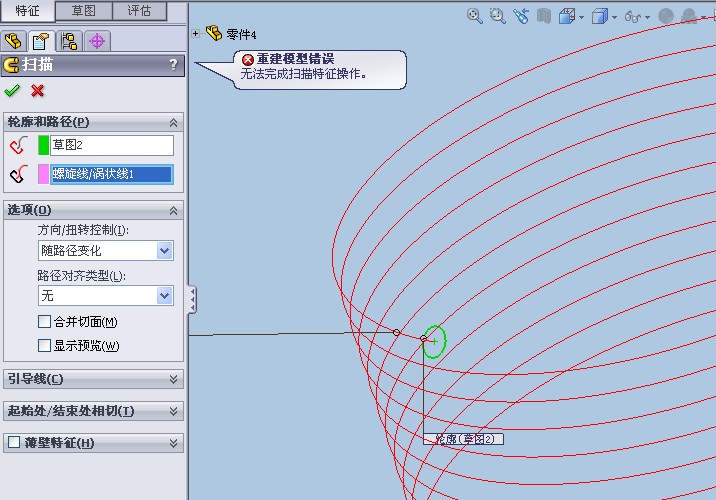Open the DimXpertManager crosshair tab icon
Viewport: 716px width, 500px height.
coord(97,42)
